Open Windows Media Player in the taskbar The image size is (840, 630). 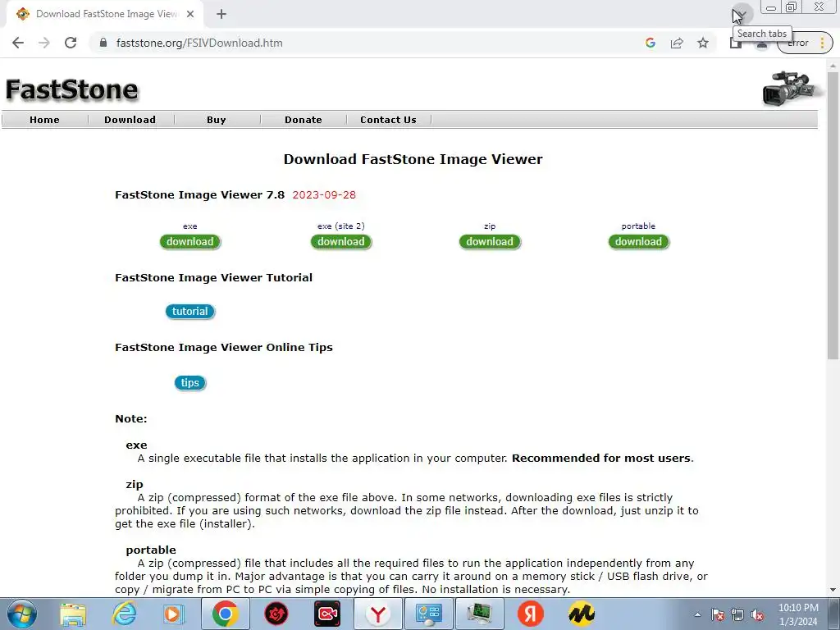(x=174, y=614)
